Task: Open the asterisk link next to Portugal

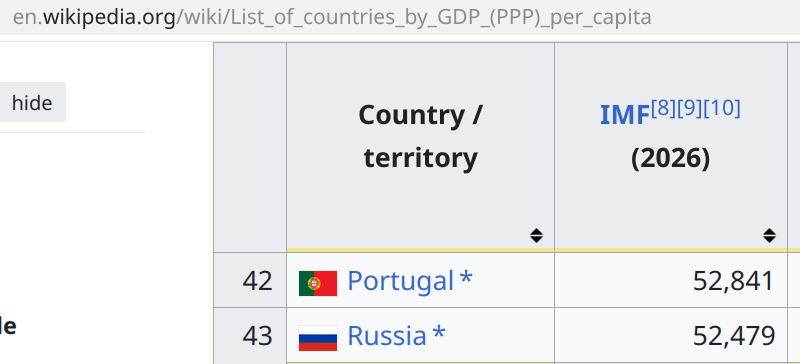Action: pos(466,280)
